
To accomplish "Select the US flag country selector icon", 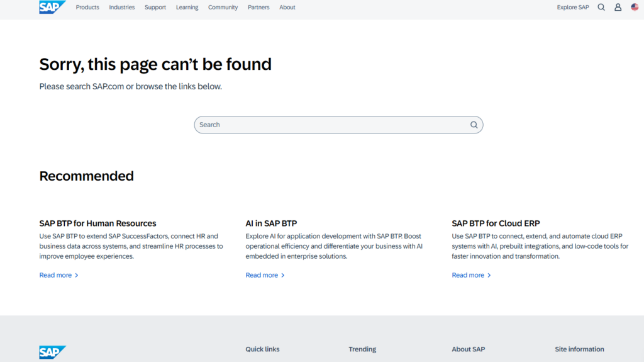I will click(x=635, y=8).
